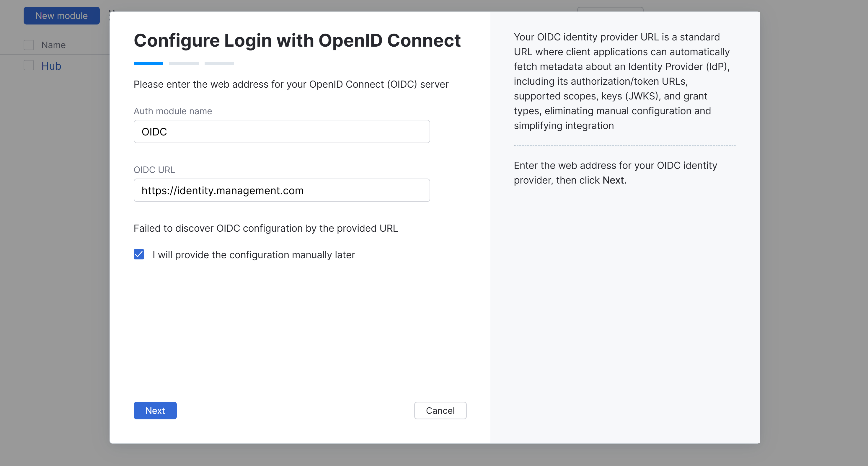The width and height of the screenshot is (868, 466).
Task: Click the dashed divider in the help panel
Action: click(x=625, y=145)
